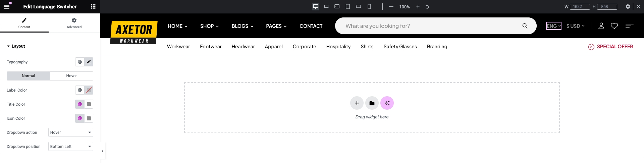Open the widgets grid panel
This screenshot has height=163, width=644.
(93, 7)
